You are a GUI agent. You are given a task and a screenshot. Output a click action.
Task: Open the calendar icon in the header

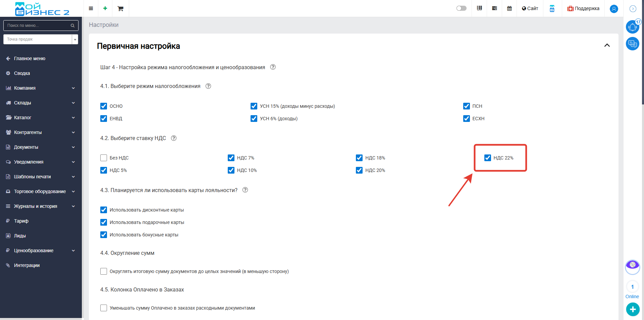point(509,8)
